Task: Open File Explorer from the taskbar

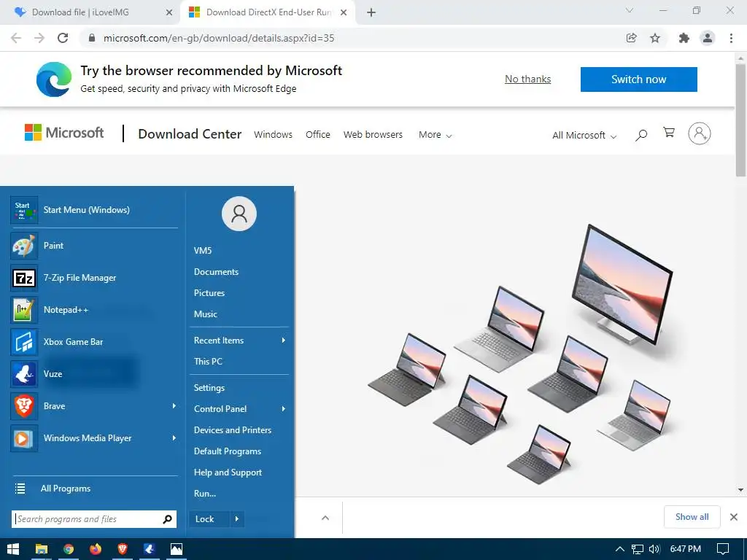Action: pos(42,549)
